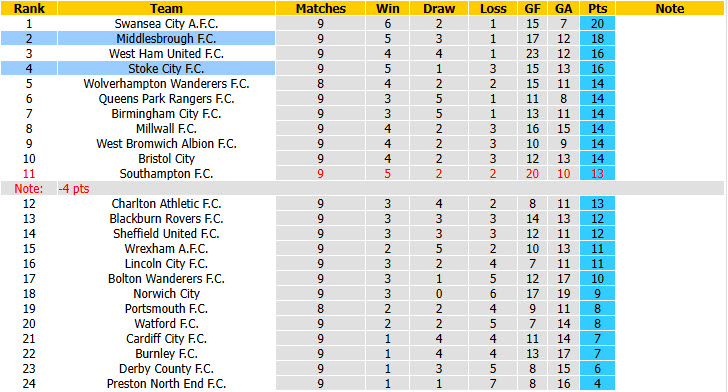The height and width of the screenshot is (392, 728).
Task: Open Wrexham A.F.C. team link
Action: pos(166,248)
